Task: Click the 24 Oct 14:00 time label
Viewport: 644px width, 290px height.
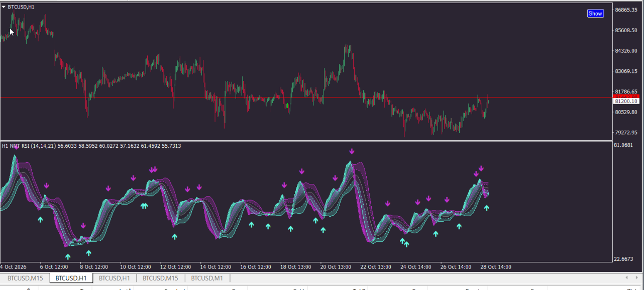Action: [416, 267]
